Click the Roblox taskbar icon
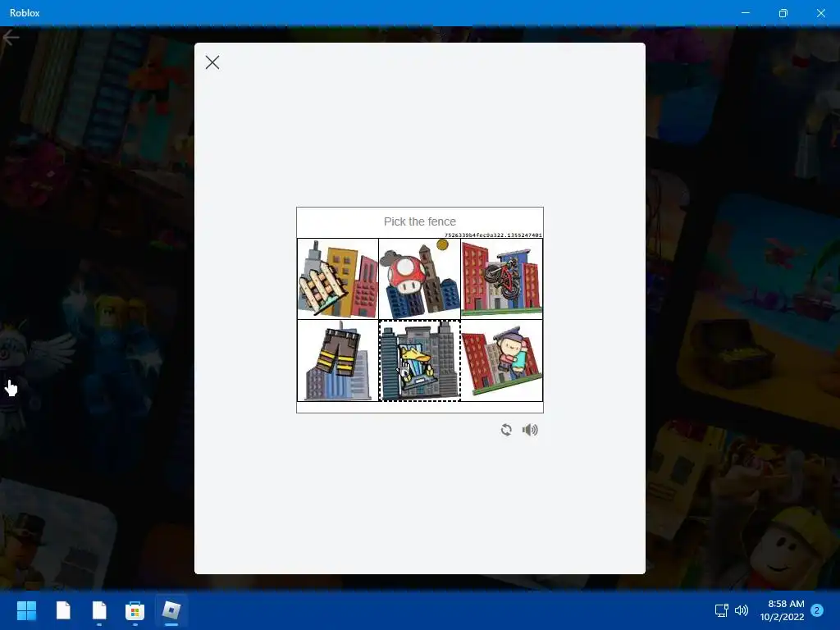The height and width of the screenshot is (630, 840). tap(171, 610)
